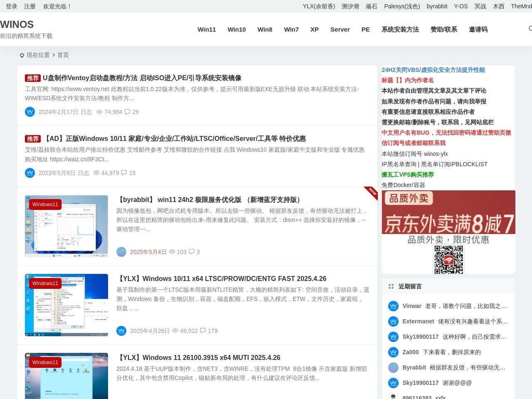Click thumbnail of LTSC FAST post

pyautogui.click(x=66, y=305)
